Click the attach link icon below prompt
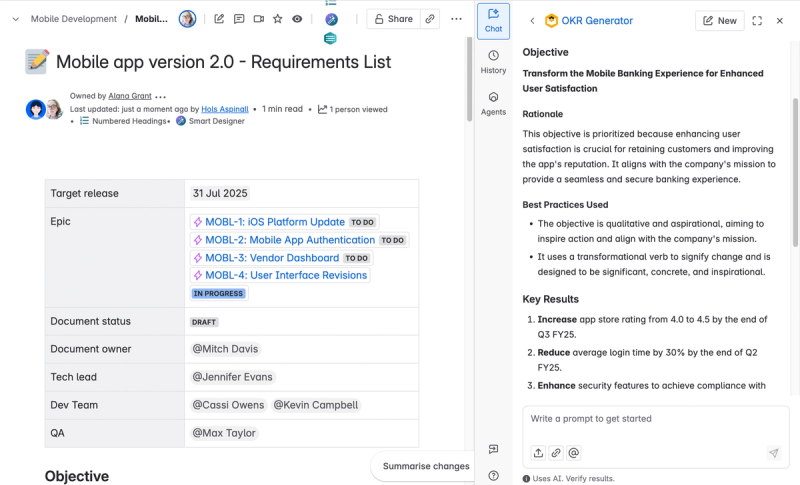The width and height of the screenshot is (800, 485). (556, 453)
